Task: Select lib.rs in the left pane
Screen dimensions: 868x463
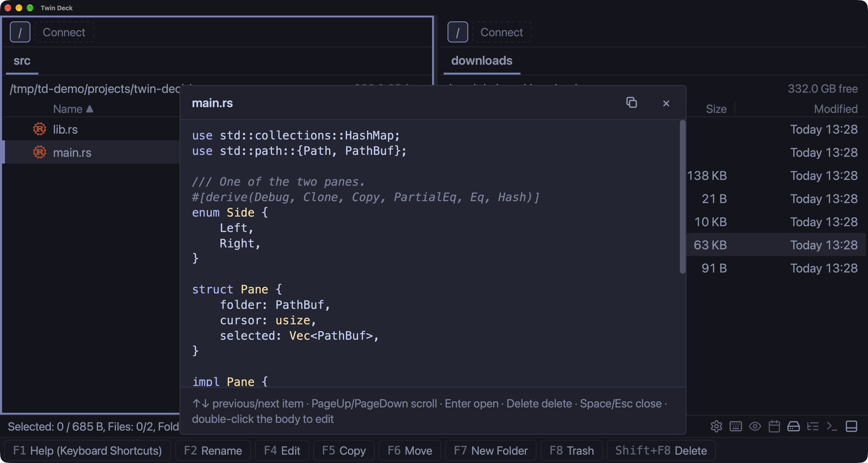Action: (92, 129)
